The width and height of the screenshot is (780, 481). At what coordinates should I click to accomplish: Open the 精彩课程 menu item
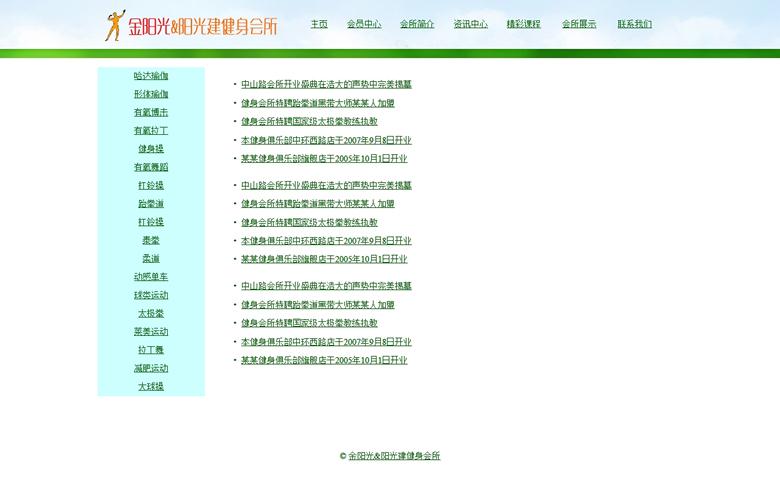click(x=524, y=24)
